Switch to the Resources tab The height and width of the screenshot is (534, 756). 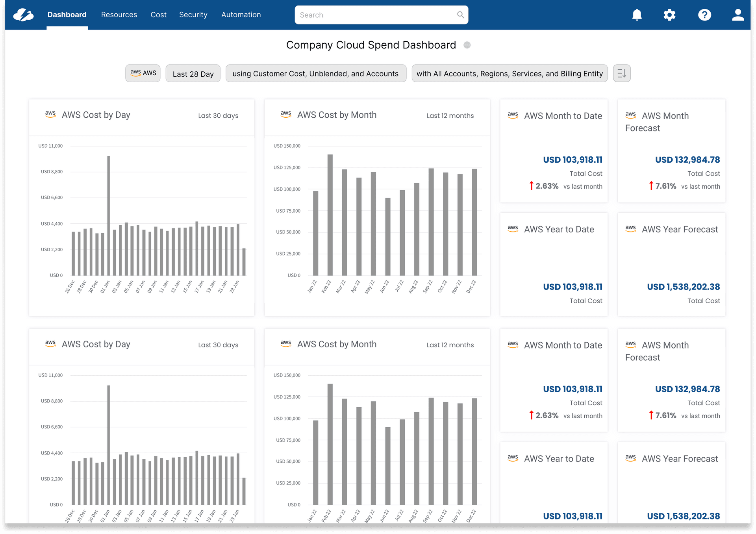click(x=119, y=15)
